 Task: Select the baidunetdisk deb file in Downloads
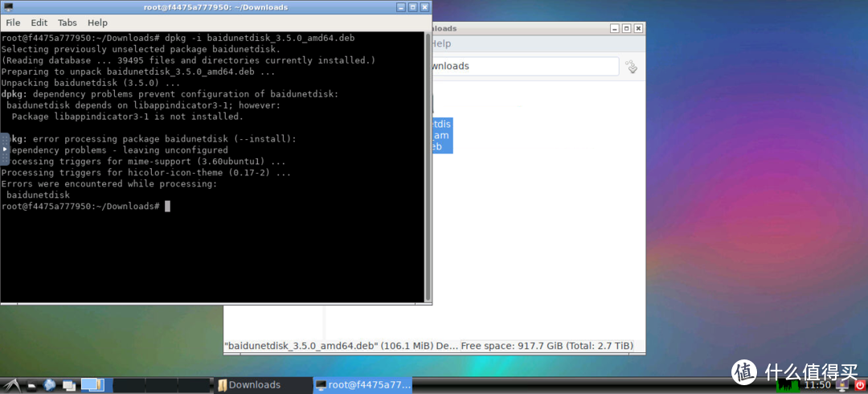click(442, 135)
